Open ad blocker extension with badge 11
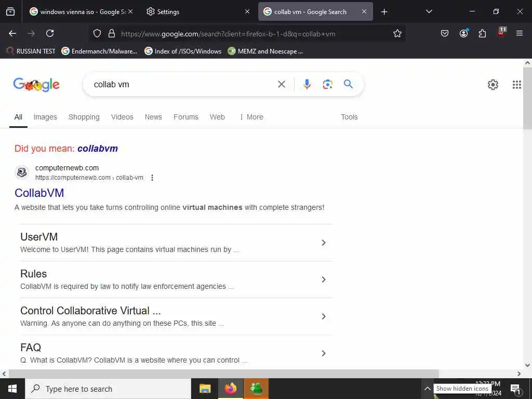 (501, 32)
